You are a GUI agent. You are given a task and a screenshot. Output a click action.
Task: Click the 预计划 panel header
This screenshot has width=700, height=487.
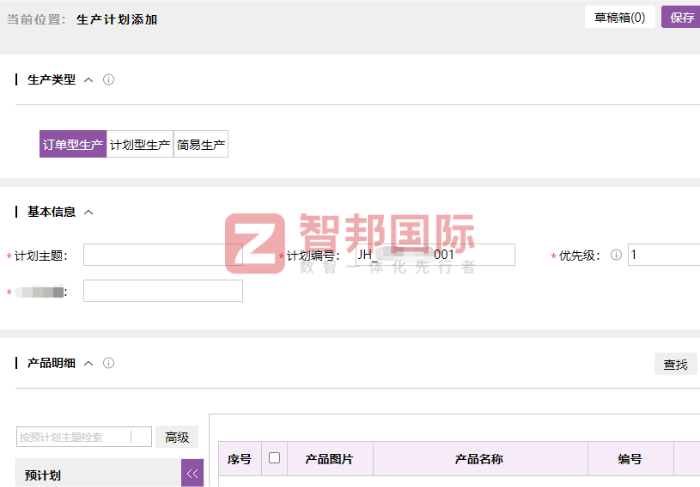coord(97,475)
